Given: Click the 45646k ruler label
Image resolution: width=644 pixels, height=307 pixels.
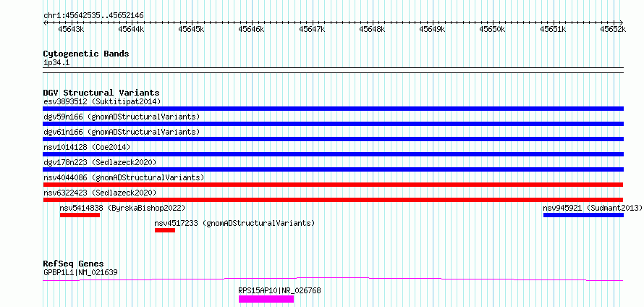Looking at the screenshot, I should 251,29.
